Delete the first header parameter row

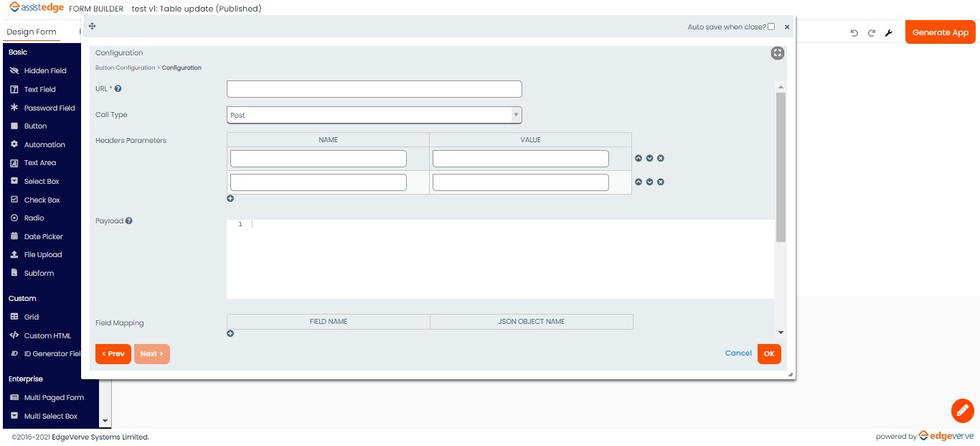pyautogui.click(x=661, y=159)
